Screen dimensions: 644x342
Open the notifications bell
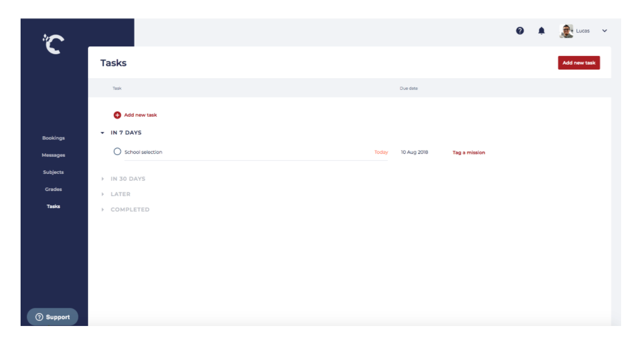coord(541,31)
